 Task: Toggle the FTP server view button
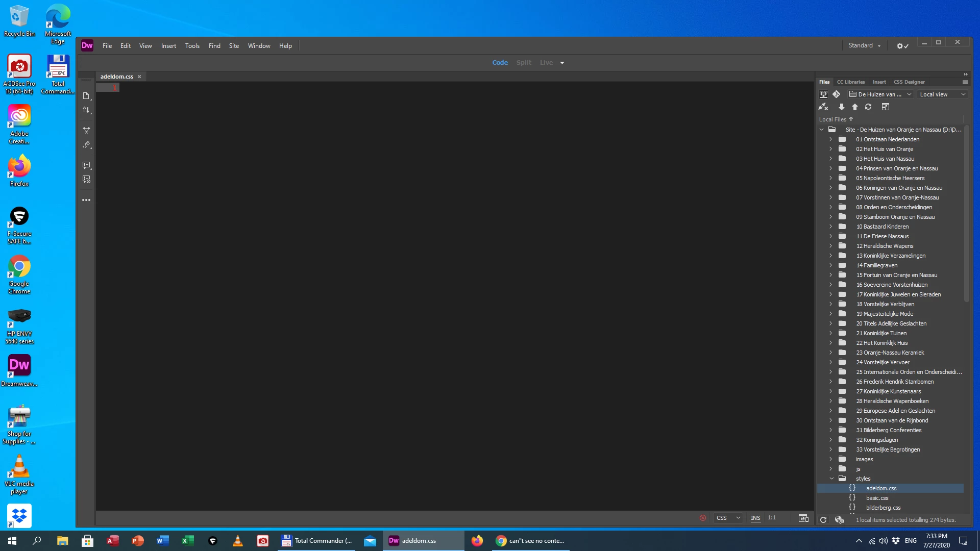823,94
